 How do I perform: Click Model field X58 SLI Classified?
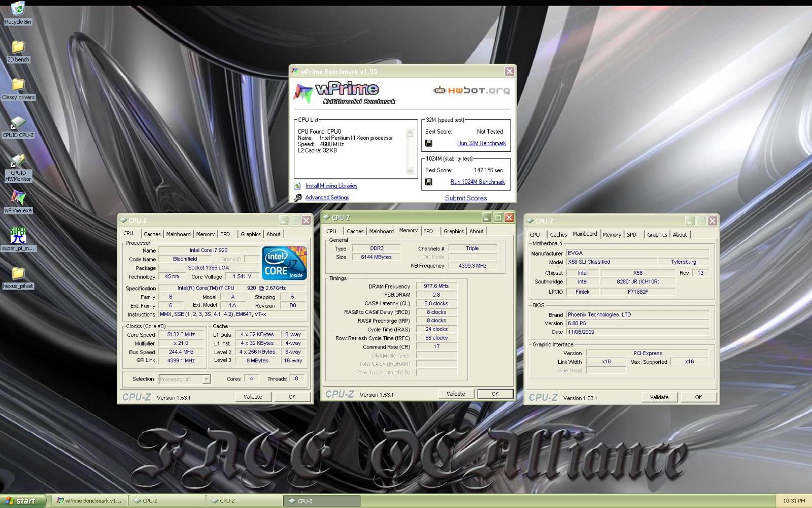coord(611,262)
